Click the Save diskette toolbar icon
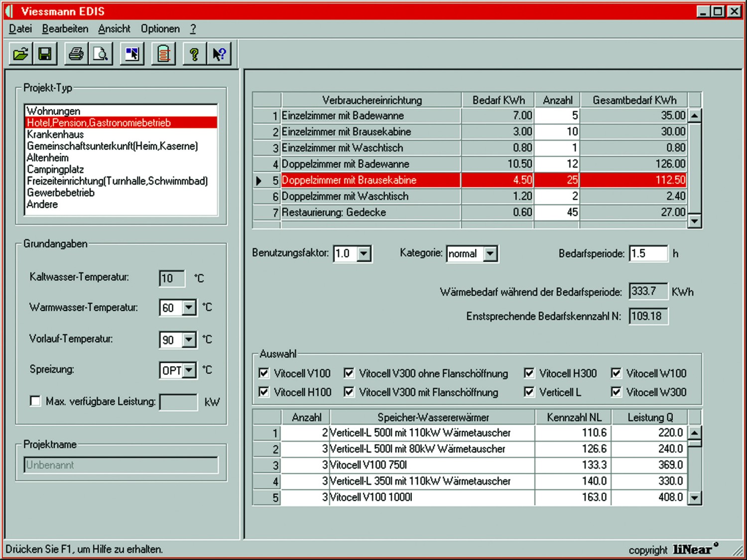Image resolution: width=747 pixels, height=560 pixels. point(45,54)
